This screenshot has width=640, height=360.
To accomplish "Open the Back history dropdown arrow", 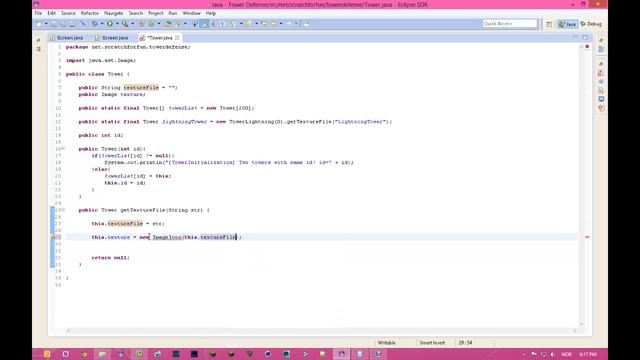I will pyautogui.click(x=281, y=24).
